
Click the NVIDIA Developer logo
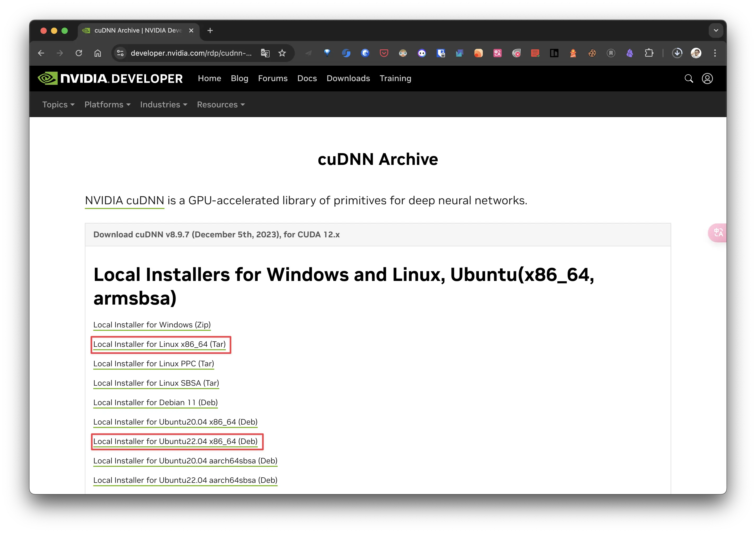(x=110, y=78)
